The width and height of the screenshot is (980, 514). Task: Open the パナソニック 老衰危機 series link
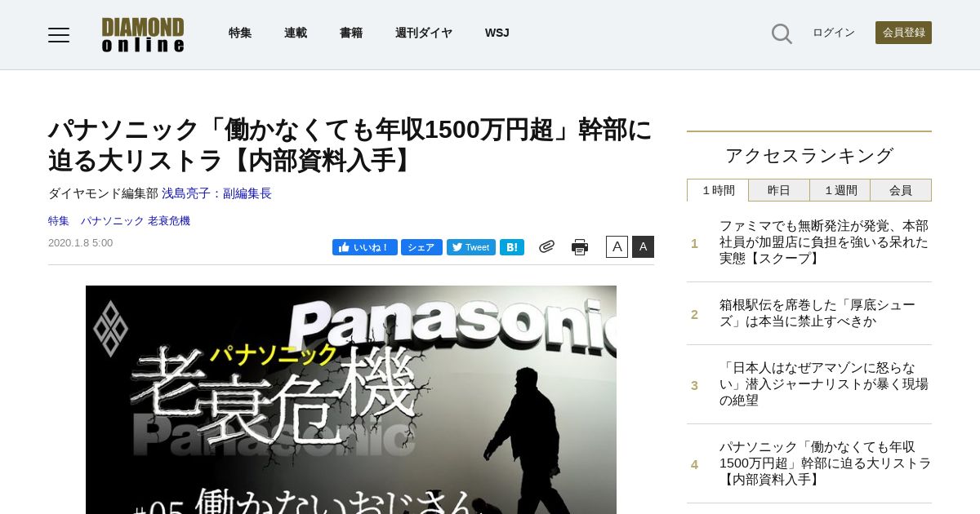pyautogui.click(x=135, y=220)
